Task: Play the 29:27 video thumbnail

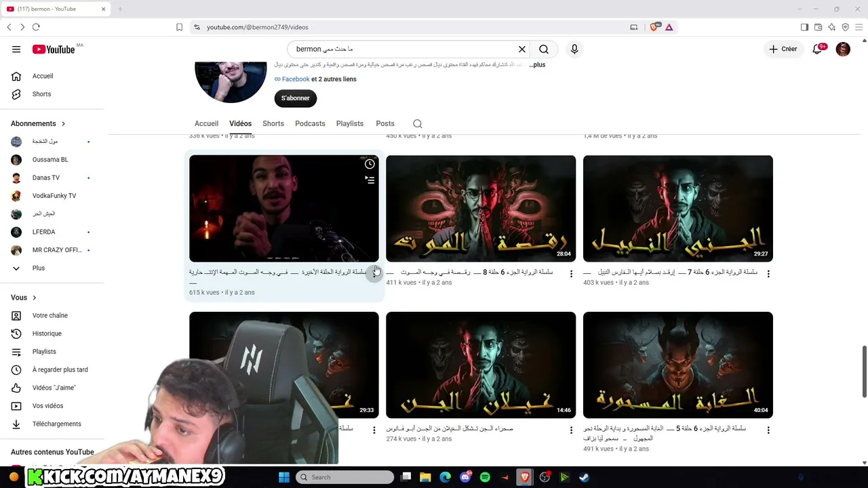Action: pos(678,209)
